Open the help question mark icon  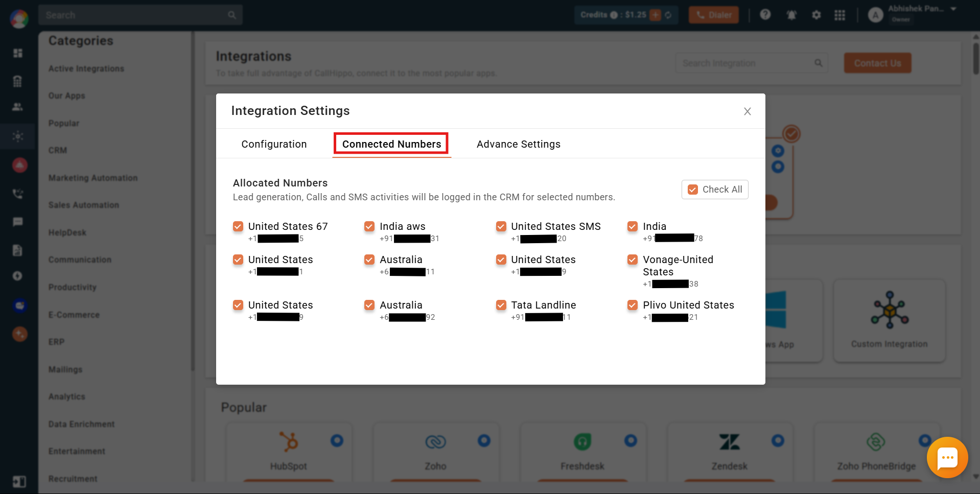tap(765, 14)
